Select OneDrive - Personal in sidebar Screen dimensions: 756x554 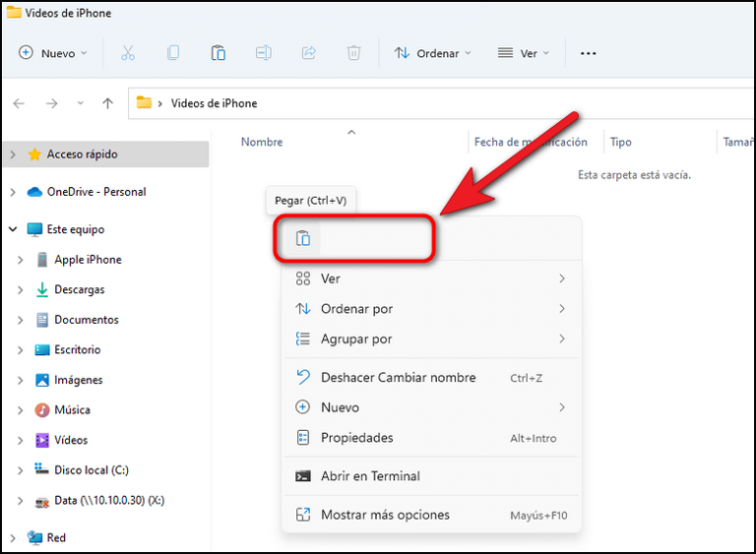coord(95,192)
